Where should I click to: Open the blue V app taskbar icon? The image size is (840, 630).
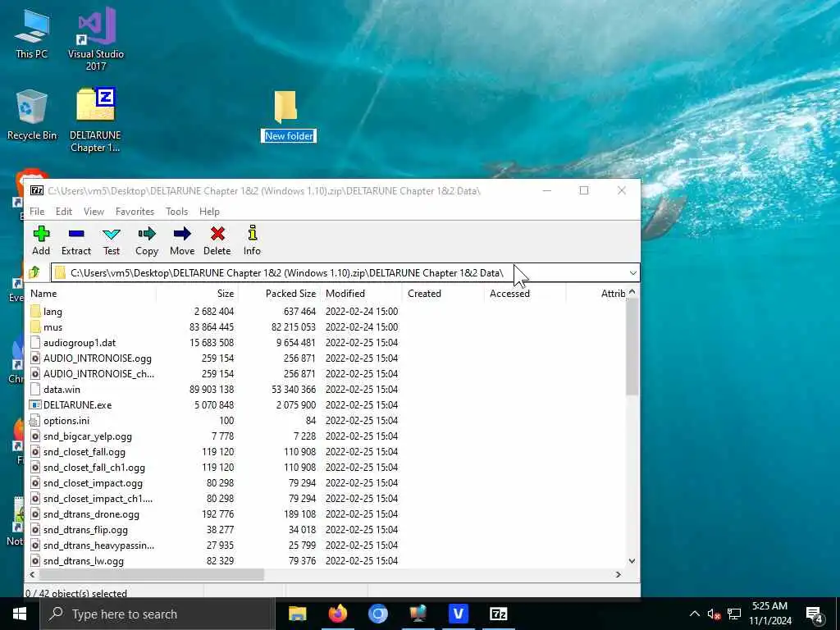[x=458, y=614]
